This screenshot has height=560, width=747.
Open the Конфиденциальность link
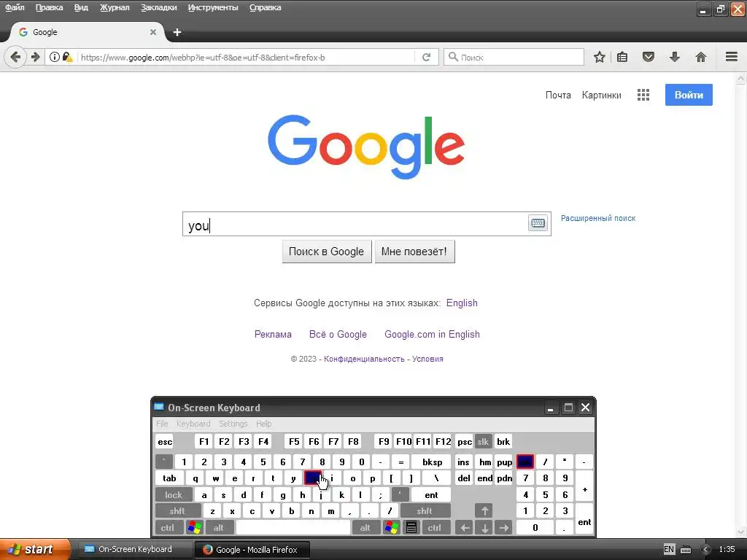click(364, 359)
